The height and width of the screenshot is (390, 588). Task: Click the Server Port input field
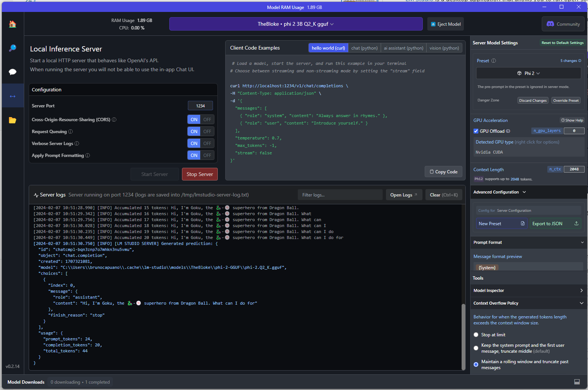pyautogui.click(x=200, y=106)
